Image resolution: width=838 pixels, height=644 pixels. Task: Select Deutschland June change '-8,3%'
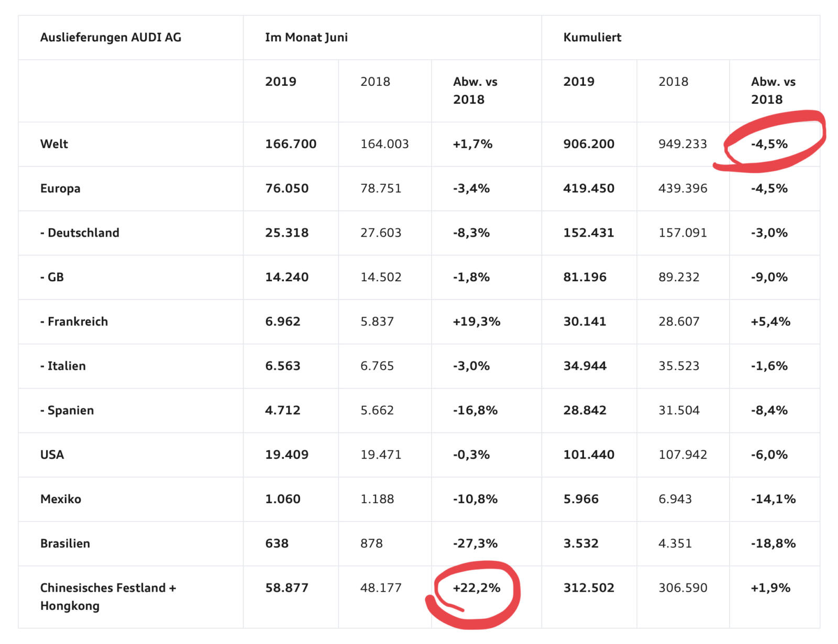click(x=471, y=233)
